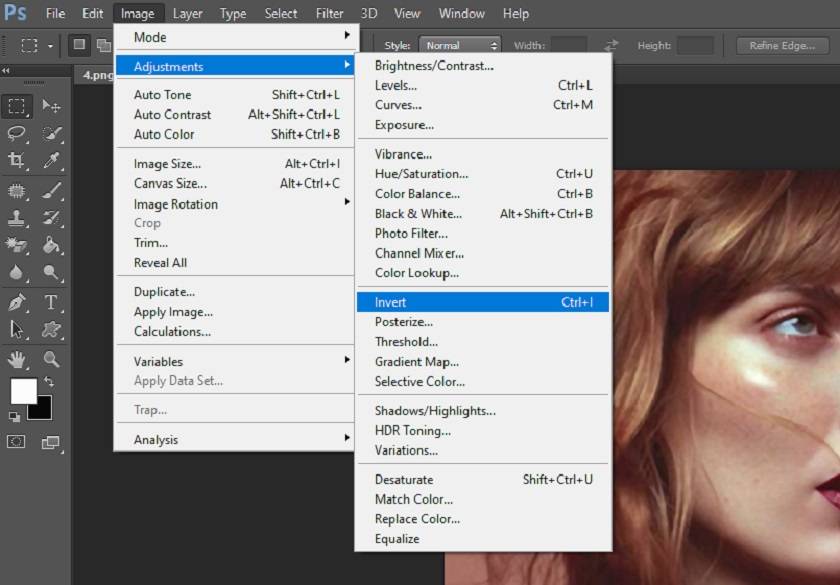Toggle Quick Mask mode
The image size is (840, 585).
pos(17,441)
